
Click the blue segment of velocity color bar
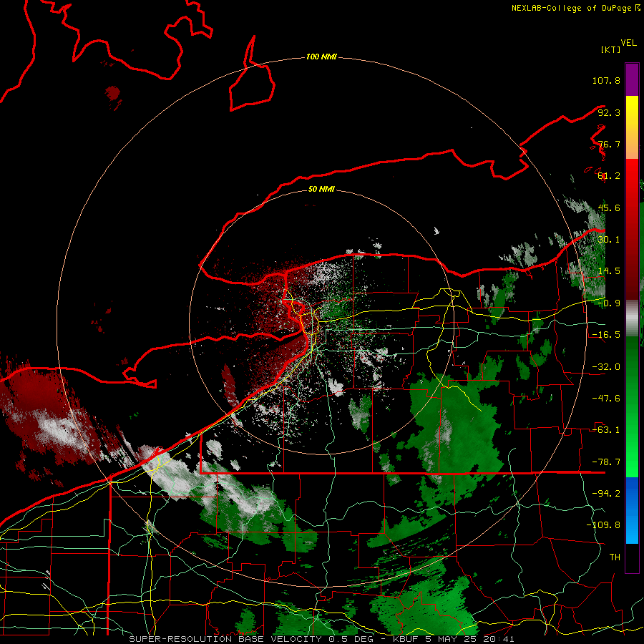(632, 510)
